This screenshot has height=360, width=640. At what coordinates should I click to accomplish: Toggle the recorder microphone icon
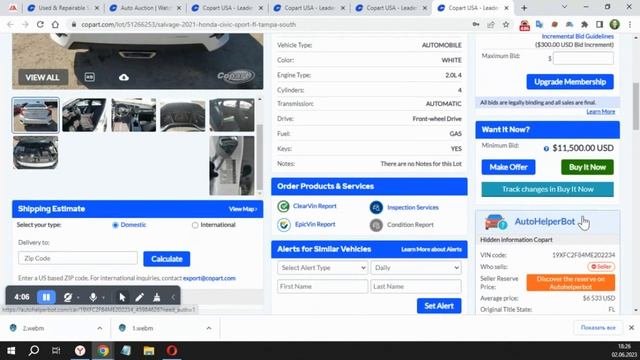pyautogui.click(x=93, y=297)
